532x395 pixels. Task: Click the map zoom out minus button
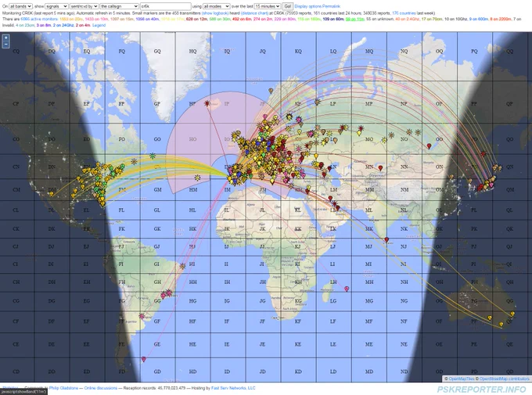[x=5, y=45]
